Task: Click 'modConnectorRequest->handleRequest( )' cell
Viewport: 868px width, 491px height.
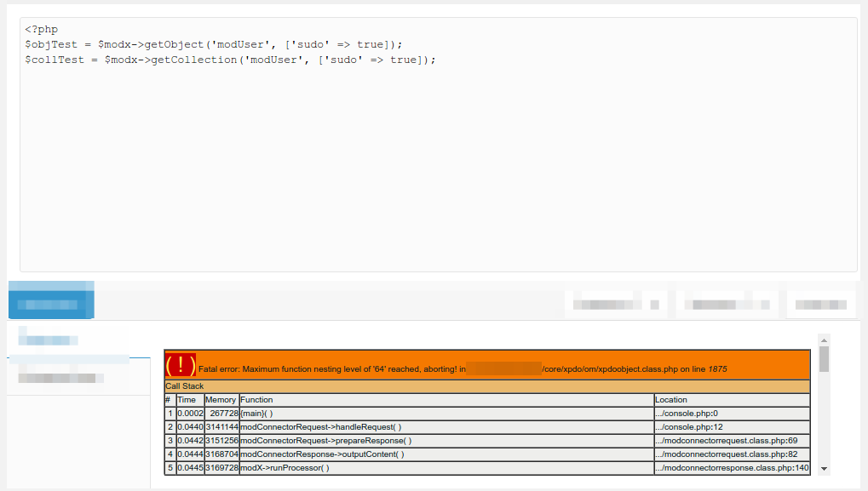Action: click(x=446, y=427)
